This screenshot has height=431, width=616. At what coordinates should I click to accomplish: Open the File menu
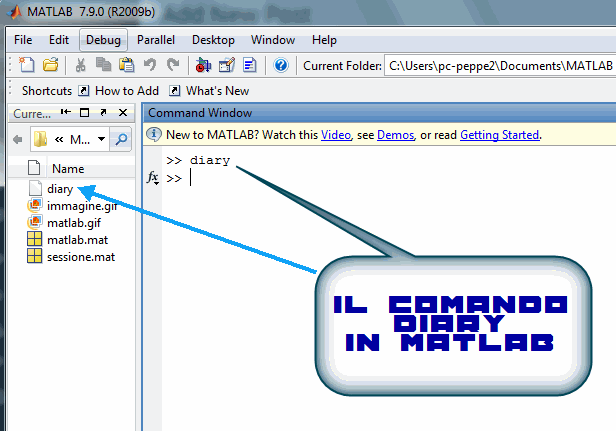23,40
